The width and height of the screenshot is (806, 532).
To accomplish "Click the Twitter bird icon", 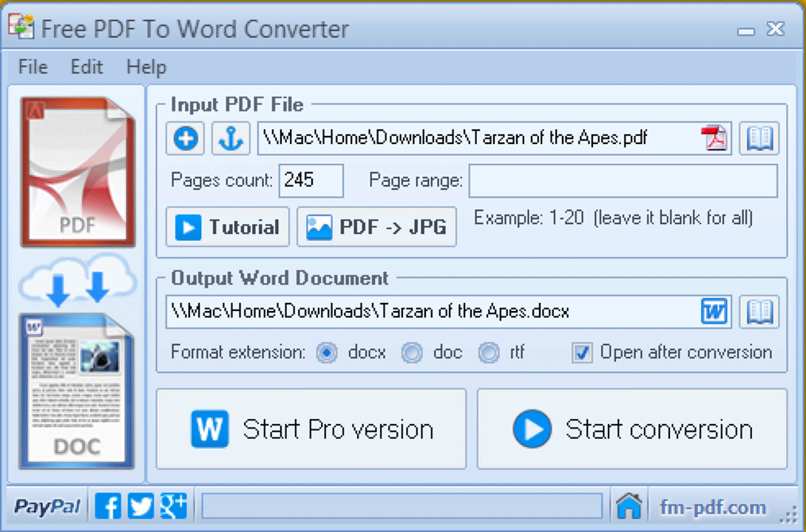I will 140,506.
